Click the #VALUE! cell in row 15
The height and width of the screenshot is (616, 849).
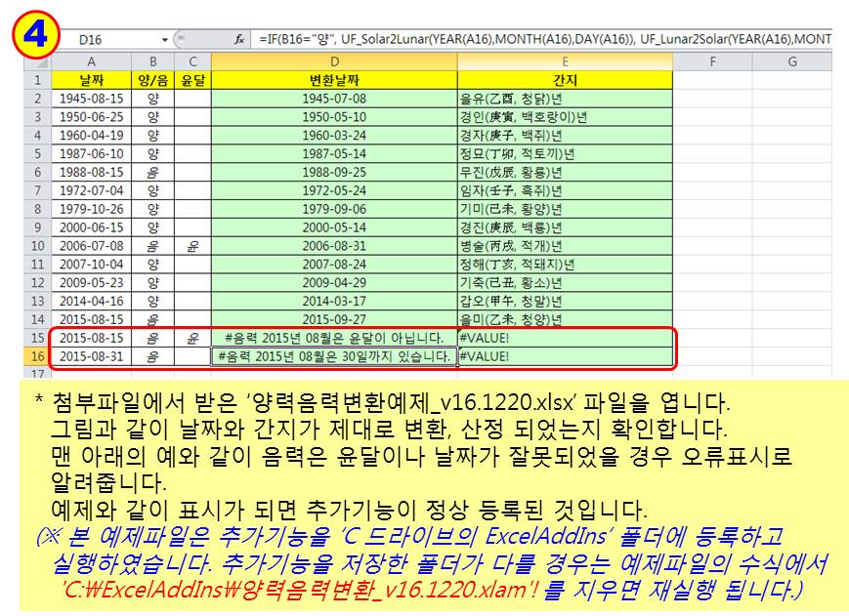[x=565, y=338]
